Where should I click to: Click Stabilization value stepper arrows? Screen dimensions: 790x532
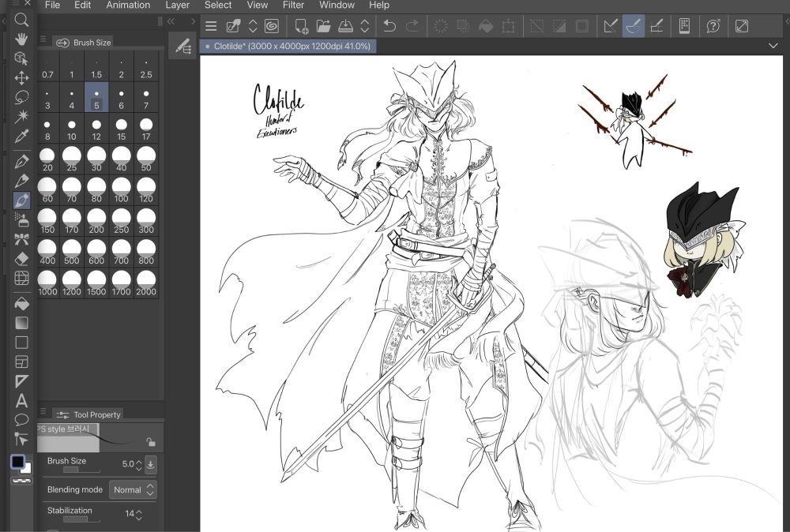pyautogui.click(x=139, y=515)
